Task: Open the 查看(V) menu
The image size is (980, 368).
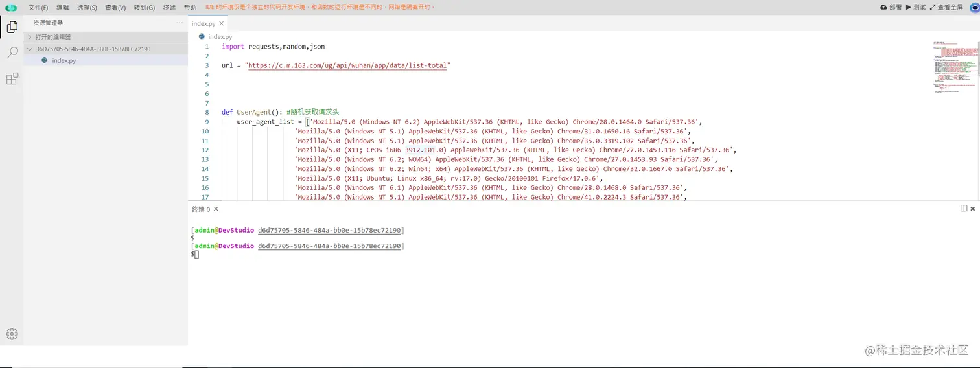Action: 115,7
